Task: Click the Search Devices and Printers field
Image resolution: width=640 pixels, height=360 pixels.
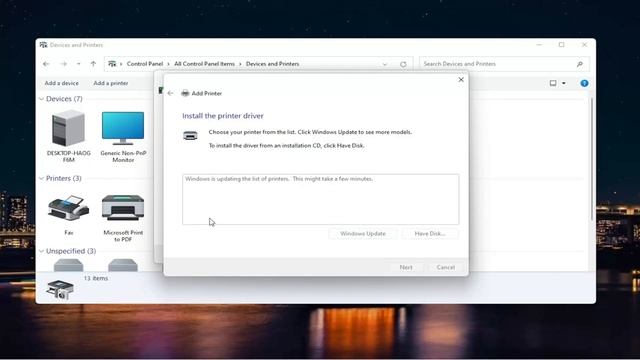Action: [x=504, y=64]
